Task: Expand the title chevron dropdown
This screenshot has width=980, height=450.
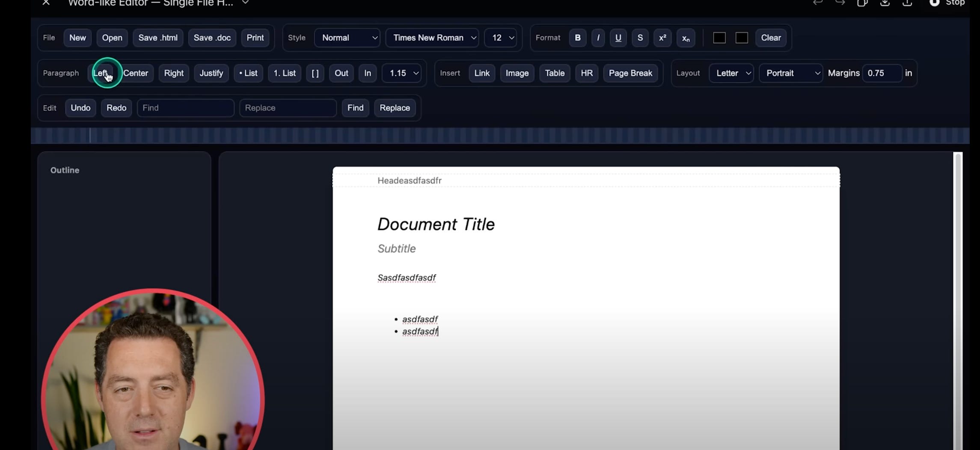Action: (x=245, y=3)
